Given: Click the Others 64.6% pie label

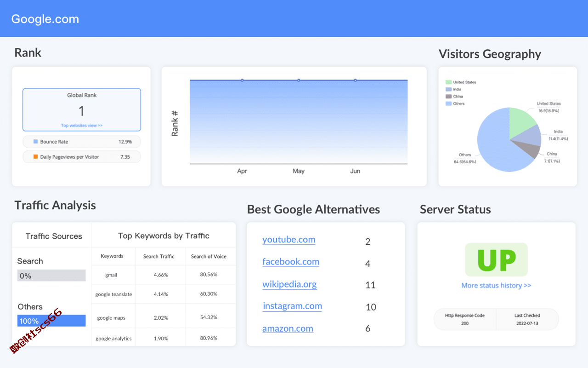Looking at the screenshot, I should click(x=465, y=158).
